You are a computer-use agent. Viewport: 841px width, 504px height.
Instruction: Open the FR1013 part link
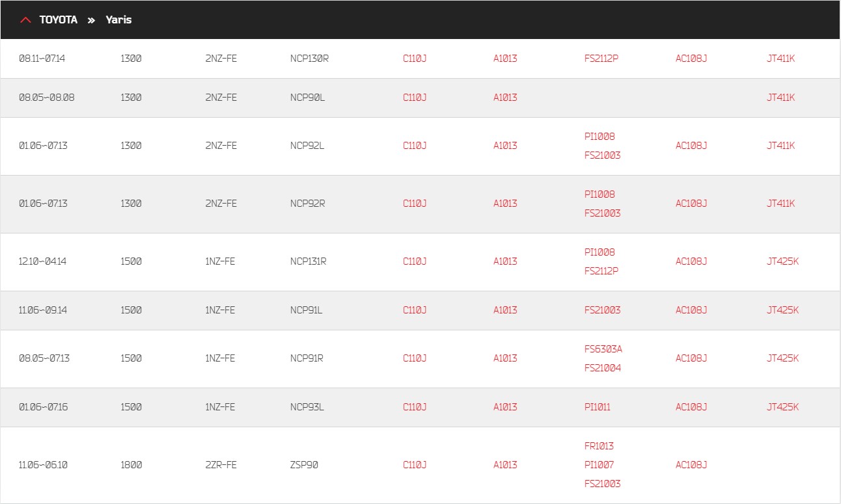pos(600,446)
